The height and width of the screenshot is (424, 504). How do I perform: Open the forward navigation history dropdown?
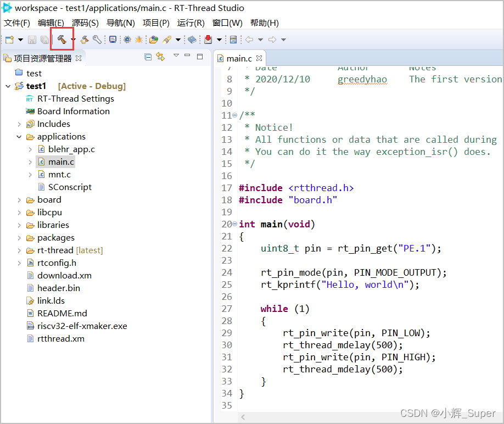[x=283, y=40]
